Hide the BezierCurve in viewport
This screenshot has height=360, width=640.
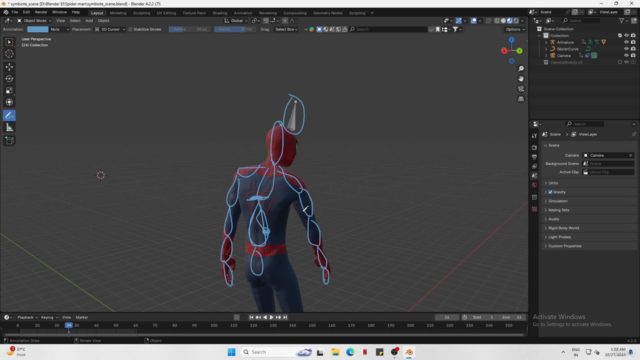pyautogui.click(x=627, y=49)
